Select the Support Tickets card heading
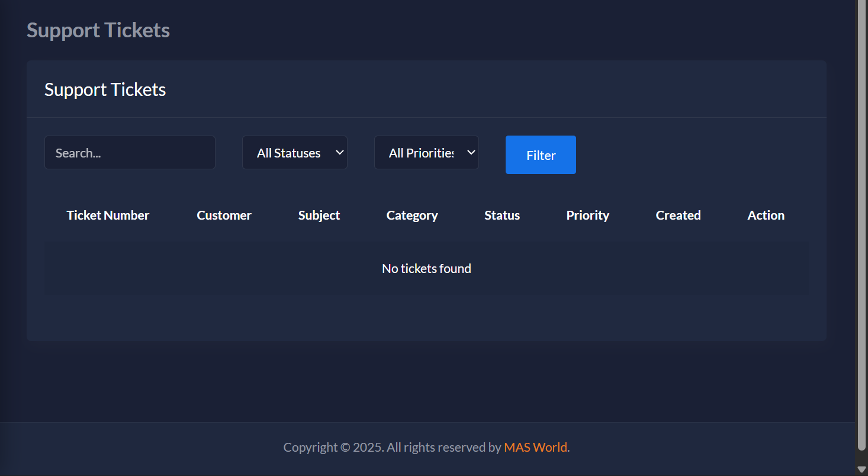 point(105,89)
